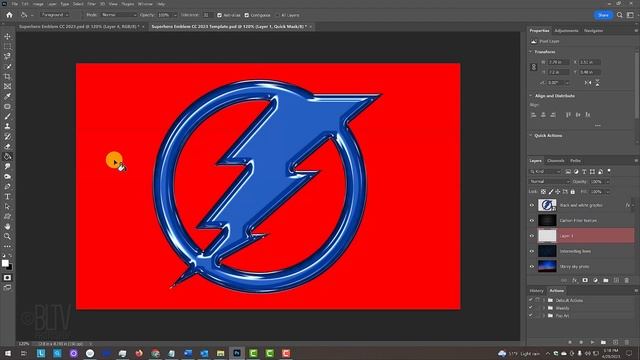Select the Eyedropper tool
Image resolution: width=640 pixels, height=360 pixels.
point(7,96)
